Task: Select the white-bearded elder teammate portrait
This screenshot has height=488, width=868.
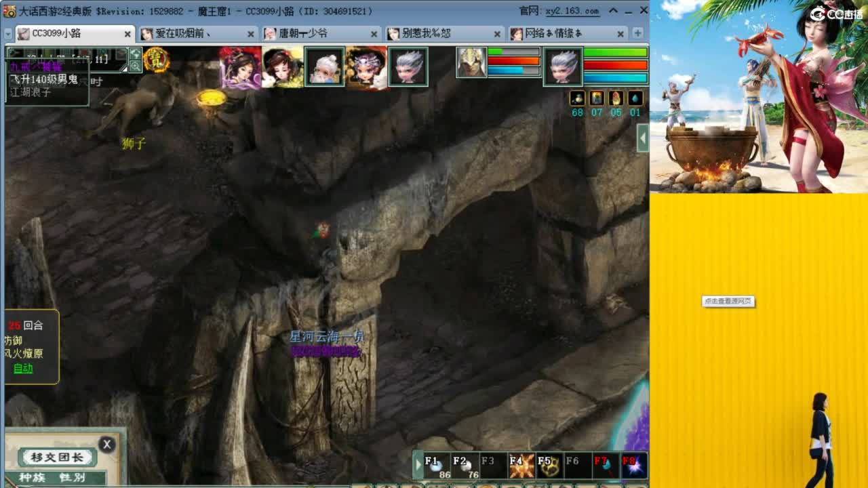Action: point(325,68)
